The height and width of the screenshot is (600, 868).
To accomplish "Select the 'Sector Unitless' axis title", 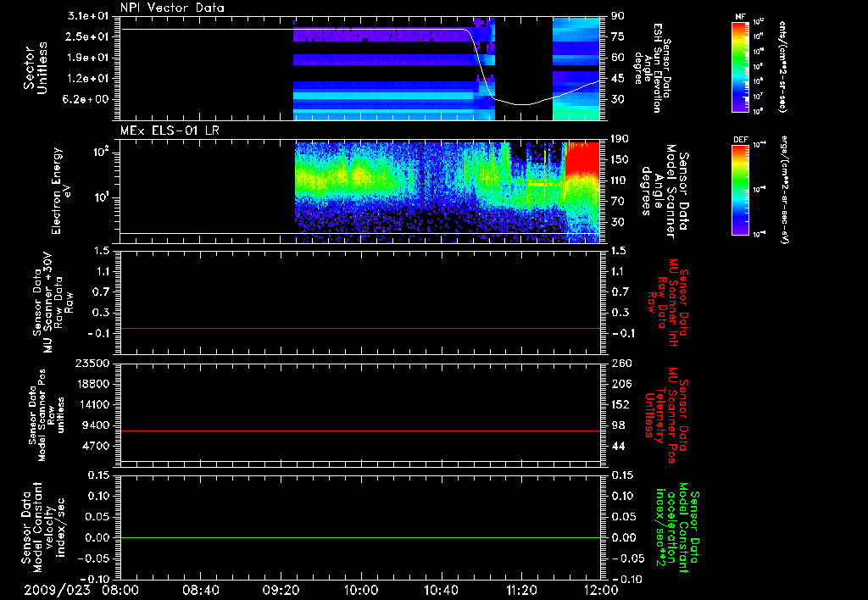I will (x=36, y=68).
